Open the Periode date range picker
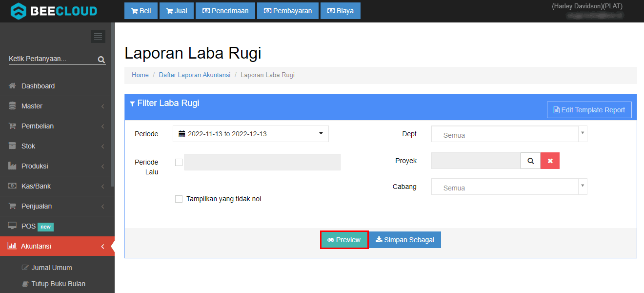Screen dimensions: 644x293 pos(251,134)
